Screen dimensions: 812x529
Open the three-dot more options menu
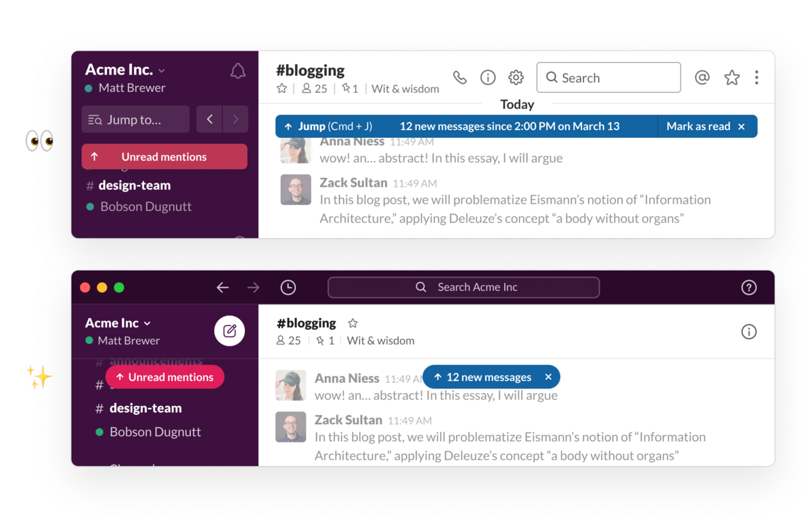point(757,78)
